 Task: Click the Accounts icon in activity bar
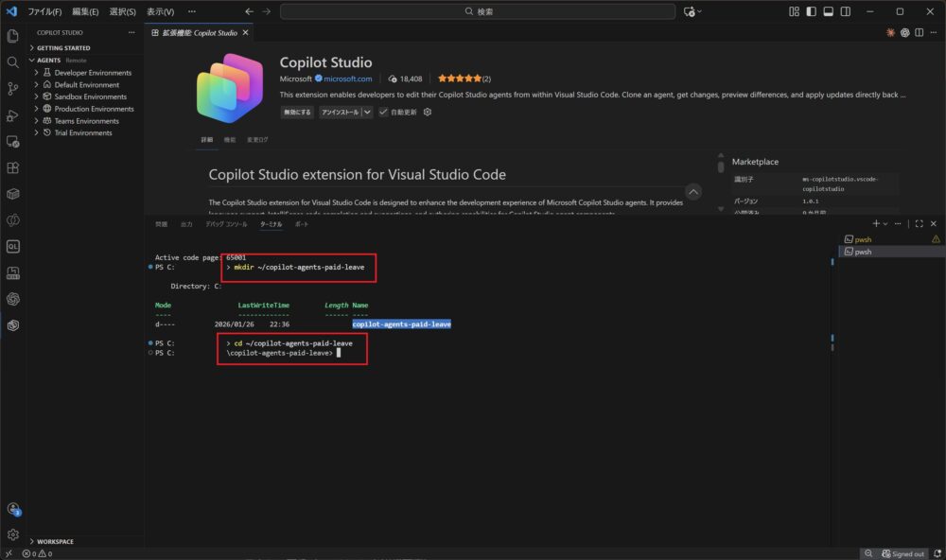point(13,510)
